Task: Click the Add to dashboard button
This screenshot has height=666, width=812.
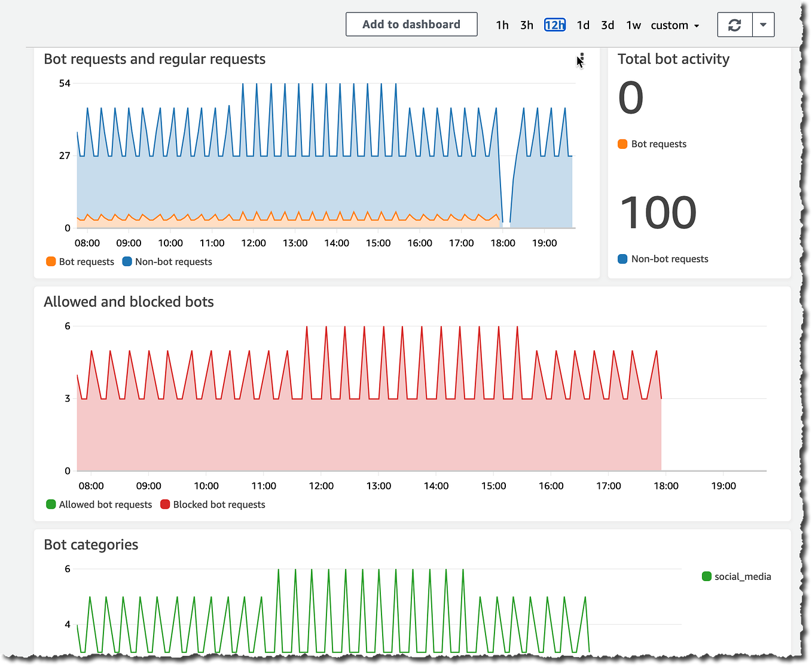Action: [411, 24]
